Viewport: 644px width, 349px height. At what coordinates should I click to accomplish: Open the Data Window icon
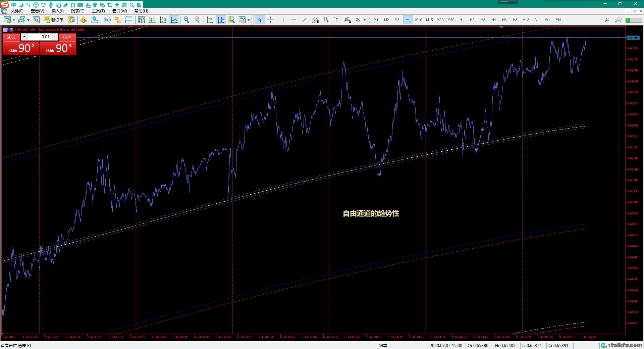point(95,20)
